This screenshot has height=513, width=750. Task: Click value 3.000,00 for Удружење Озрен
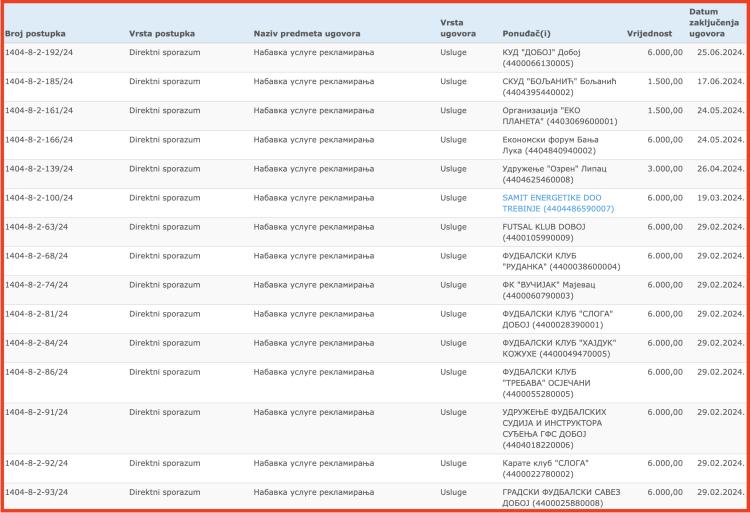pos(665,169)
